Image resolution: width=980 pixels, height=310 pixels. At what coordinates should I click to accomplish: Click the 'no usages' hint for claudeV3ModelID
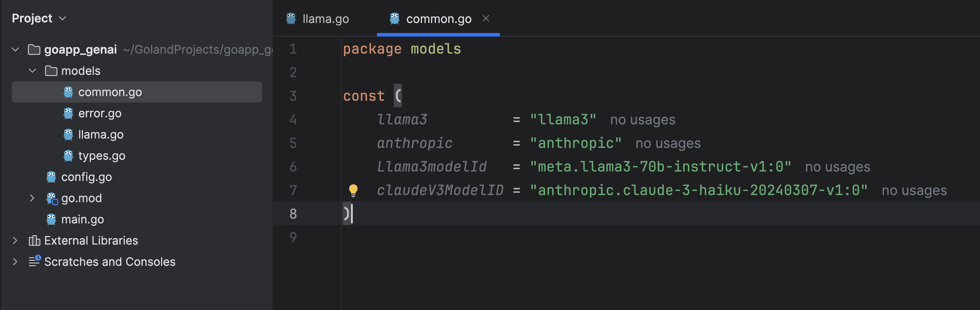(x=914, y=190)
